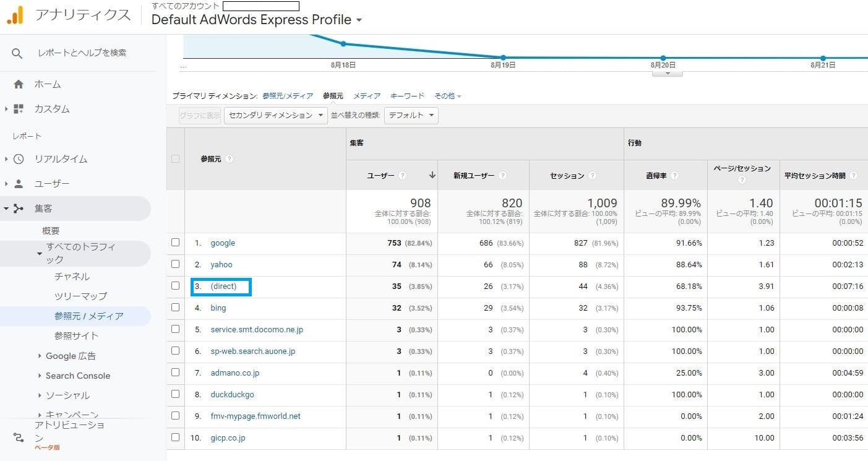
Task: Check the box for bing row
Action: 176,308
